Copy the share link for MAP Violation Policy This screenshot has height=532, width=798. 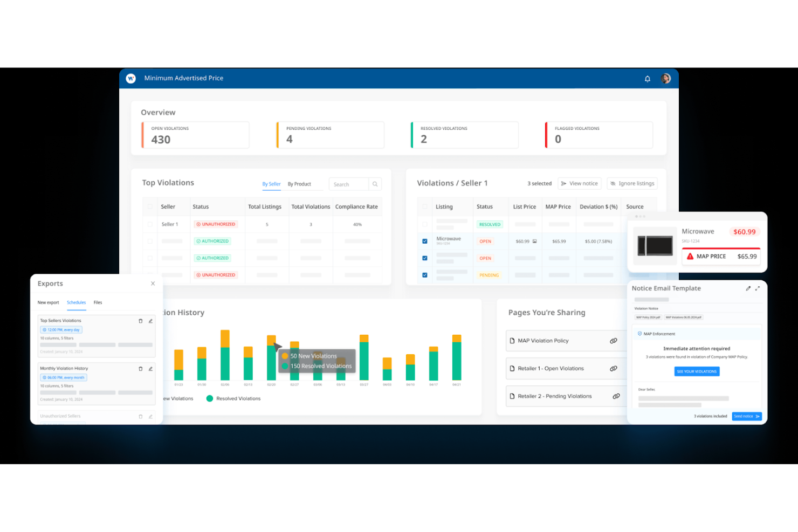(614, 340)
